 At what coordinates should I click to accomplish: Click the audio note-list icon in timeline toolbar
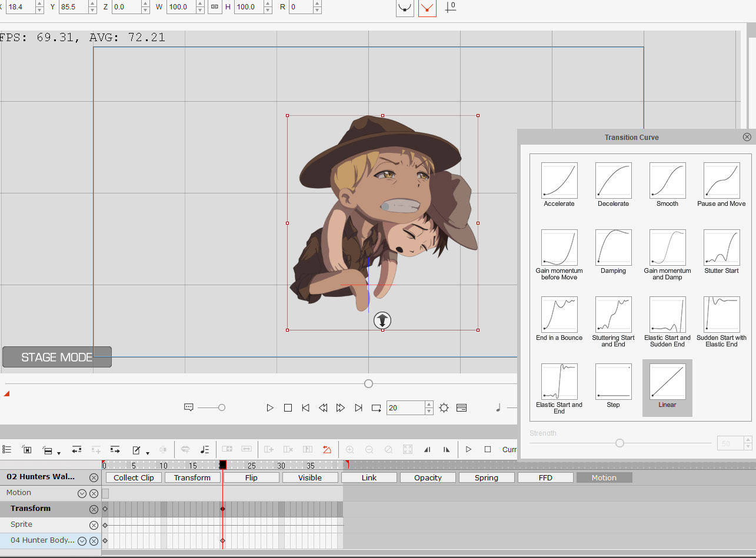coord(205,450)
